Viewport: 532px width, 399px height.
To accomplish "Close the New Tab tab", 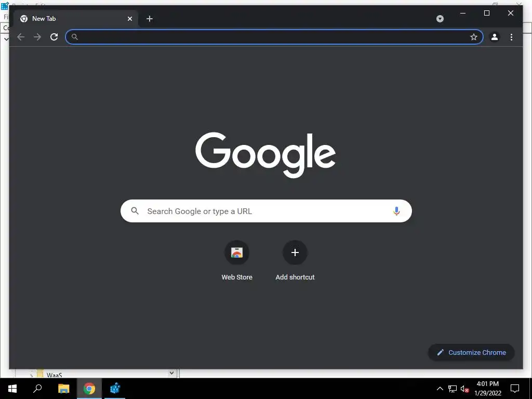I will (x=129, y=19).
